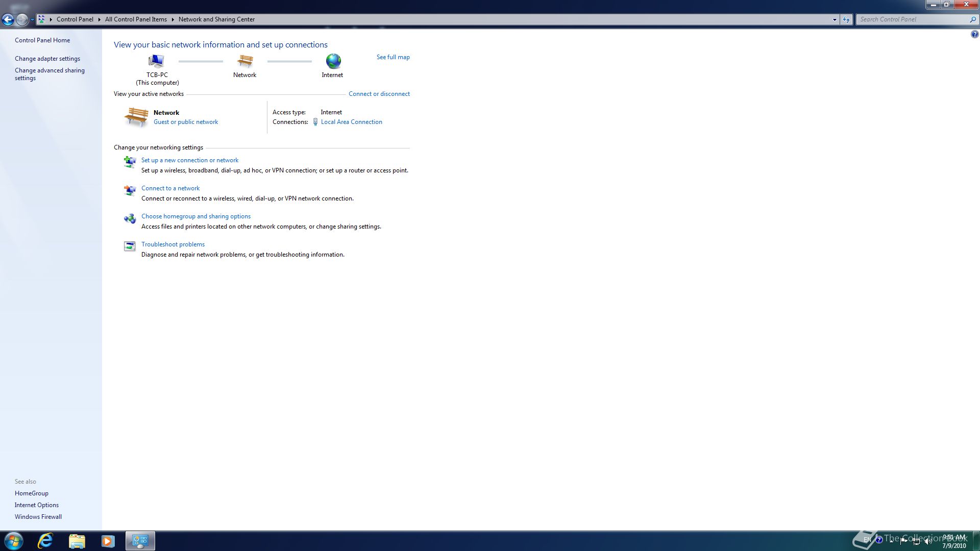The width and height of the screenshot is (980, 551).
Task: Show hidden tray icons arrow
Action: [x=891, y=540]
